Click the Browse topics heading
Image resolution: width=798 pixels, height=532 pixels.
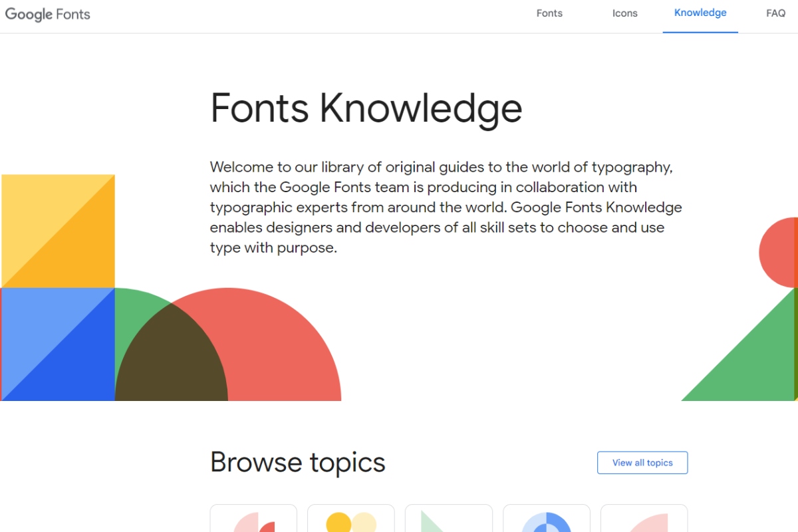pos(297,462)
